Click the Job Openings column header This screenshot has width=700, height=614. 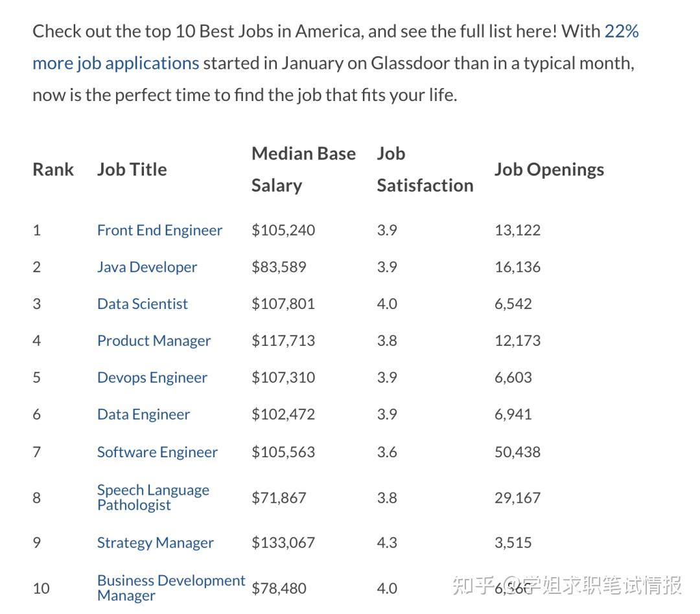click(549, 170)
